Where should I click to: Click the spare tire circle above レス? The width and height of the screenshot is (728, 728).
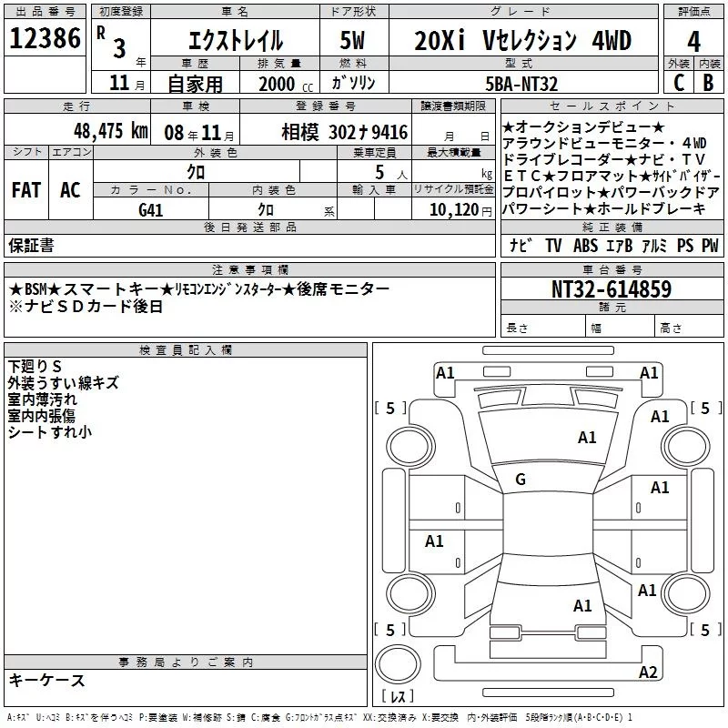point(398,663)
